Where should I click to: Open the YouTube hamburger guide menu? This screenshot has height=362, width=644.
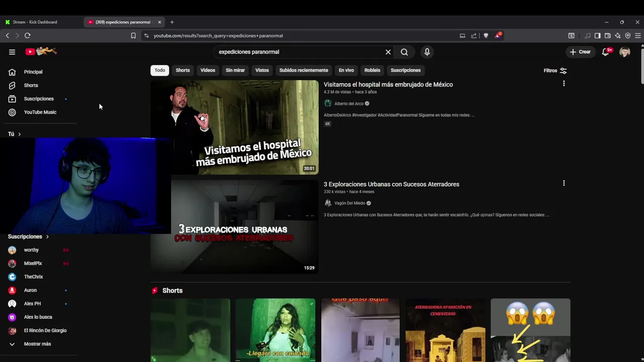pyautogui.click(x=12, y=52)
